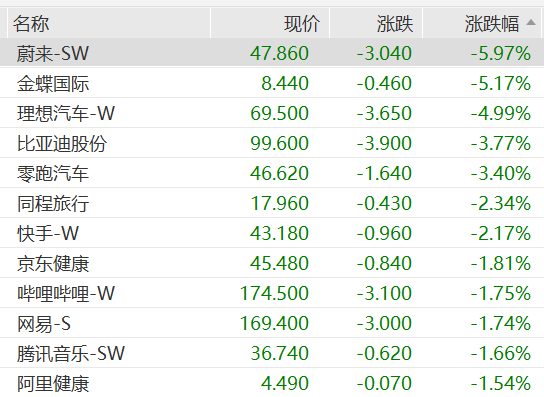
Task: Sort by the 名称 column header
Action: pos(109,23)
